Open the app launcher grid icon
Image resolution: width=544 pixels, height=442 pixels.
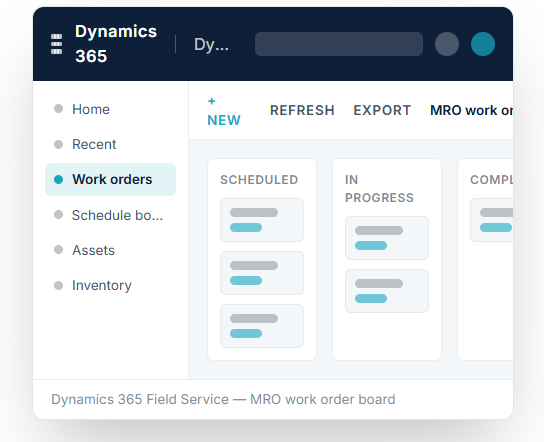click(56, 44)
